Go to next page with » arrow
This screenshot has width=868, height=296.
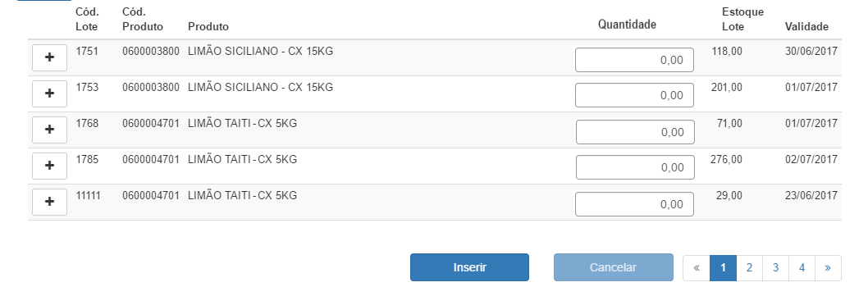coord(828,268)
